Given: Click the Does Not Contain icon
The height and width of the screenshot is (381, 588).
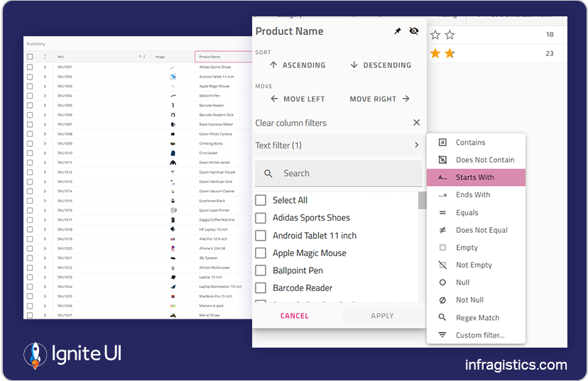Looking at the screenshot, I should click(x=442, y=160).
